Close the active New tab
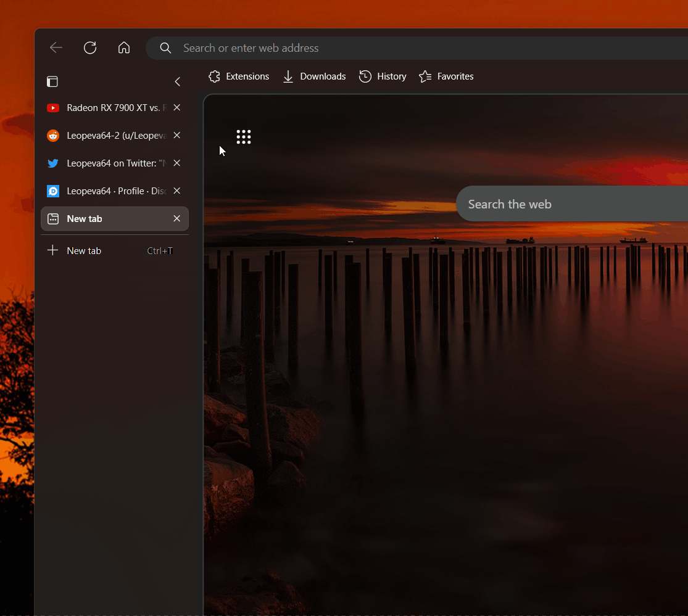Image resolution: width=688 pixels, height=616 pixels. (x=176, y=218)
